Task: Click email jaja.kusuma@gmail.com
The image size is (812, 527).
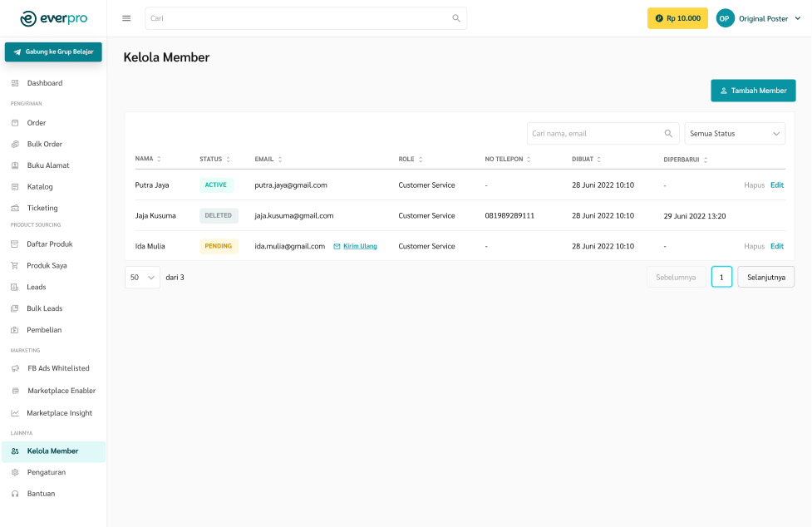Action: 293,215
